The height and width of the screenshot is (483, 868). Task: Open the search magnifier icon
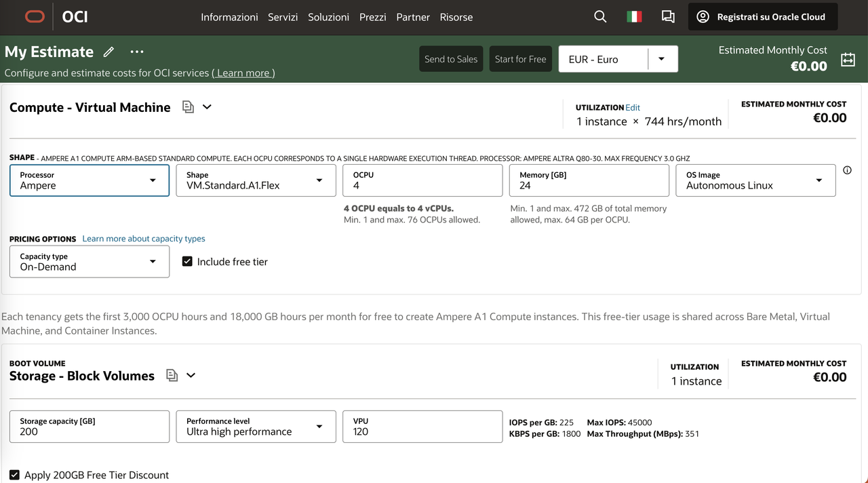coord(600,17)
